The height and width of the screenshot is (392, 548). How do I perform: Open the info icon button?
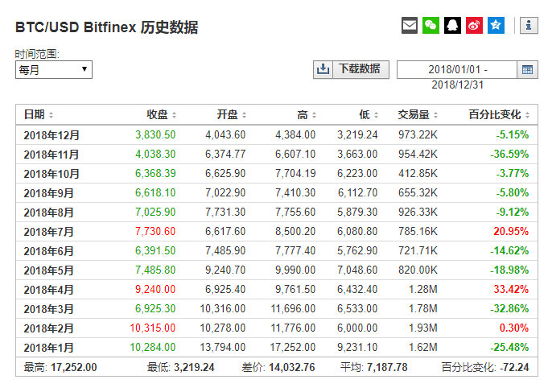click(529, 25)
